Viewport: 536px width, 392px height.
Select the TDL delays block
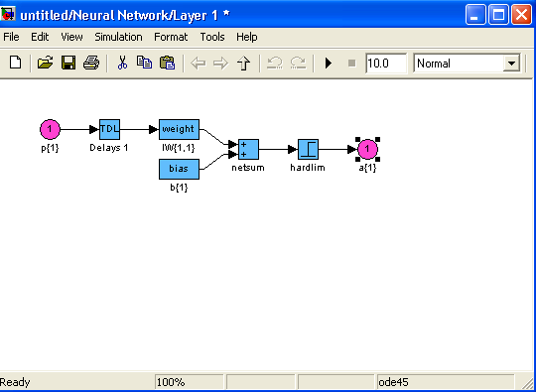pyautogui.click(x=109, y=129)
